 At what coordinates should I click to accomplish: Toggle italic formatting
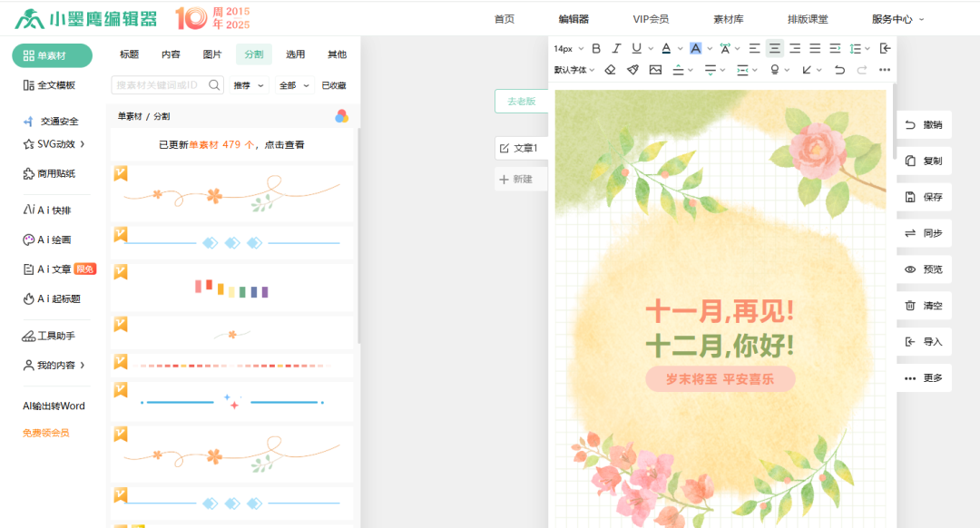(616, 49)
